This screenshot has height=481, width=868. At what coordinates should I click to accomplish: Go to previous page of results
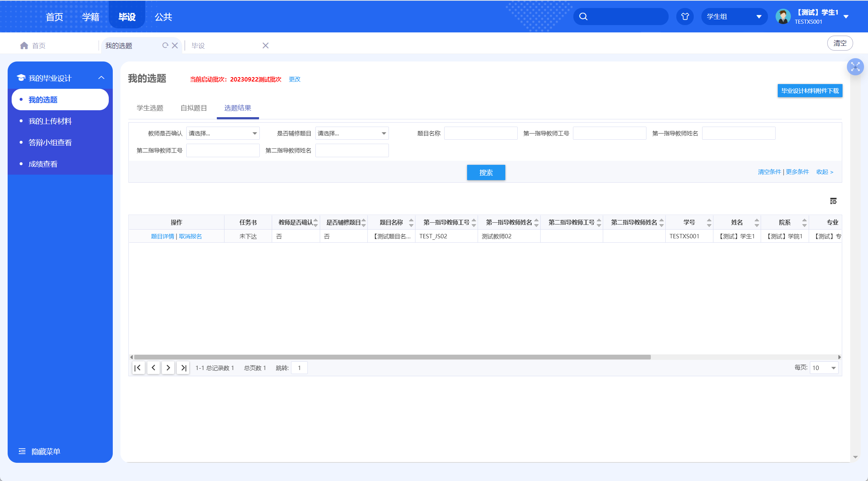pyautogui.click(x=154, y=368)
